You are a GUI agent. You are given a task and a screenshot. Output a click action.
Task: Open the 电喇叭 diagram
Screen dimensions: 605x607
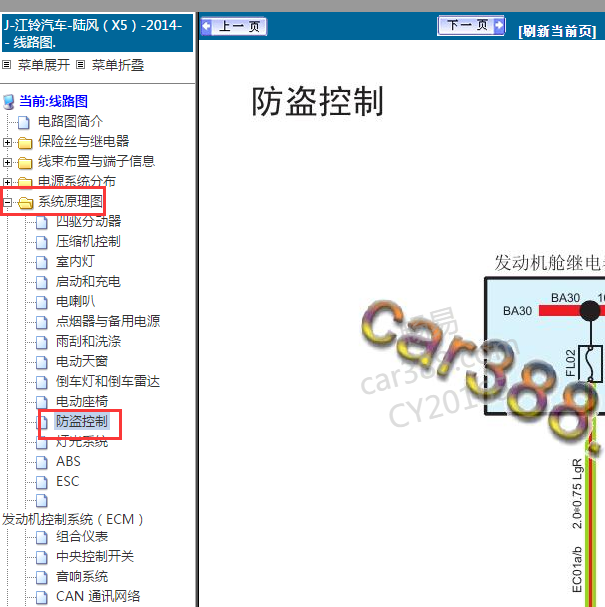tap(75, 301)
